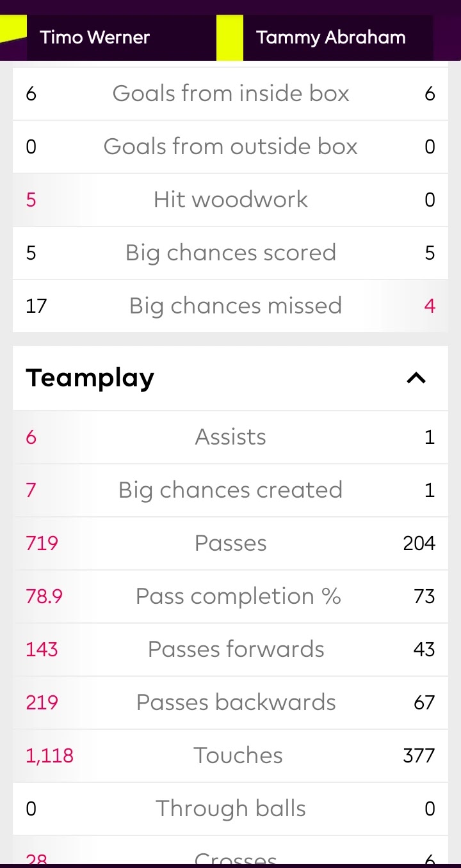This screenshot has height=868, width=461.
Task: Tap Goals from outside box label
Action: click(230, 146)
